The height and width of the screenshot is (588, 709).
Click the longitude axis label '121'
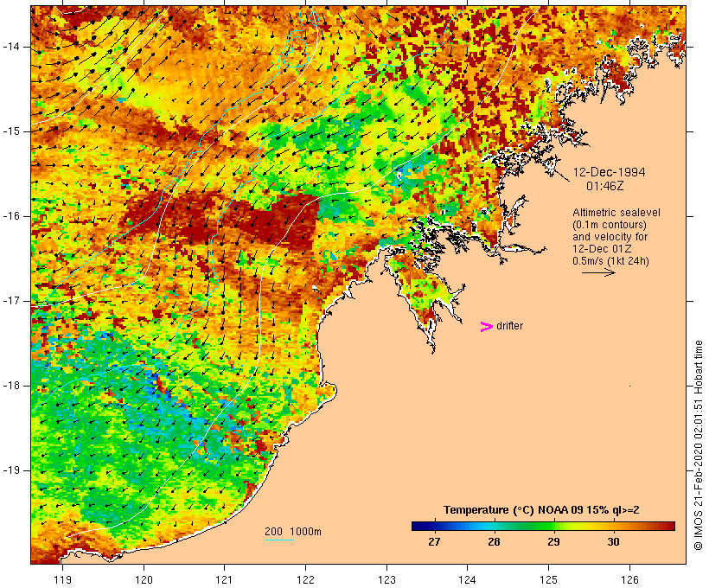point(224,579)
